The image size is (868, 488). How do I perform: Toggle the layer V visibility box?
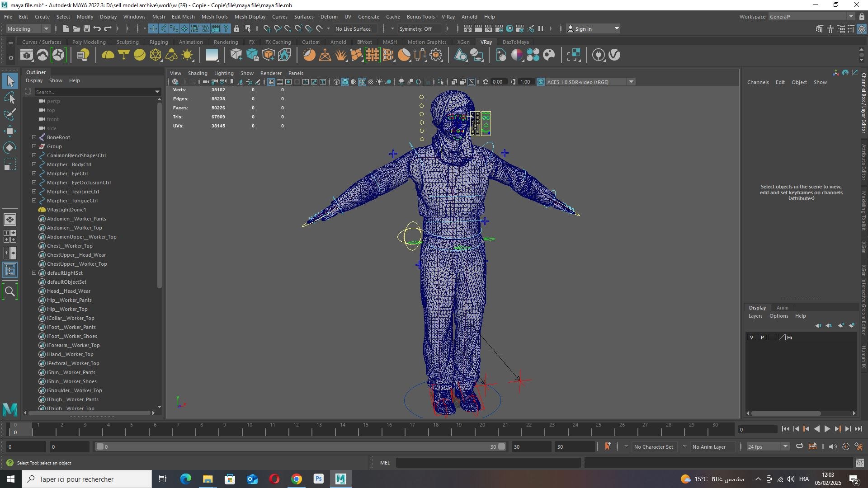752,338
